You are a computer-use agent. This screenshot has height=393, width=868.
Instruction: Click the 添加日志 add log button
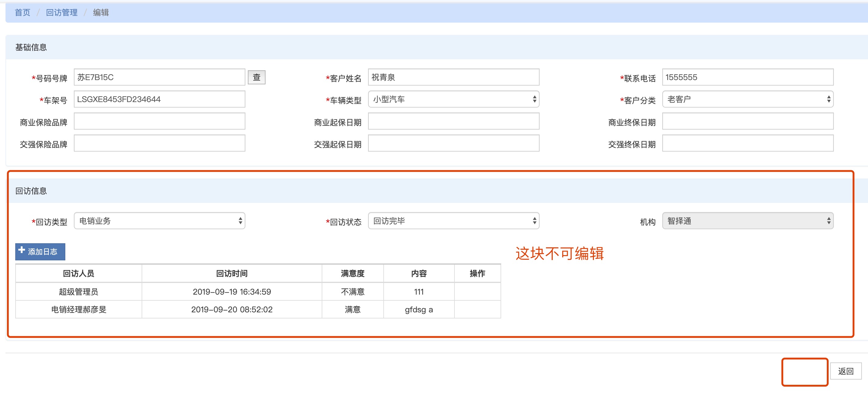coord(40,251)
